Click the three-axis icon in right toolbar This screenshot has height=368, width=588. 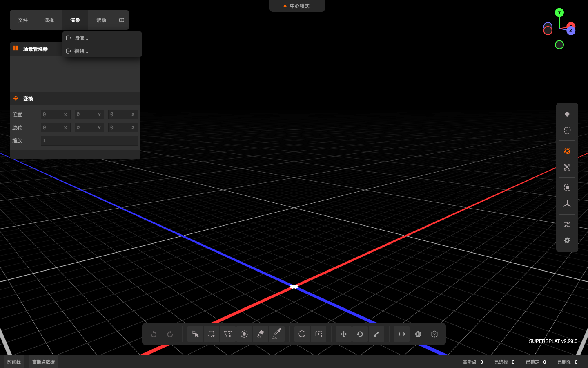tap(567, 204)
